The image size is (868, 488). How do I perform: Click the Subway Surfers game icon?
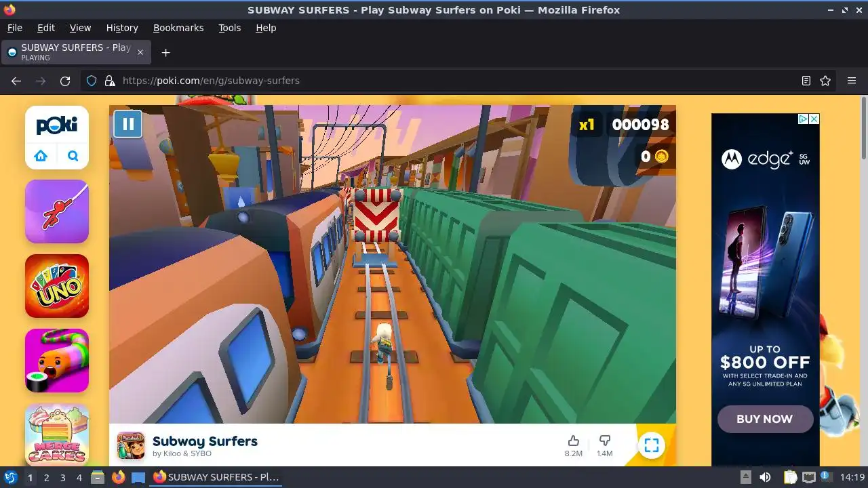[x=131, y=445]
